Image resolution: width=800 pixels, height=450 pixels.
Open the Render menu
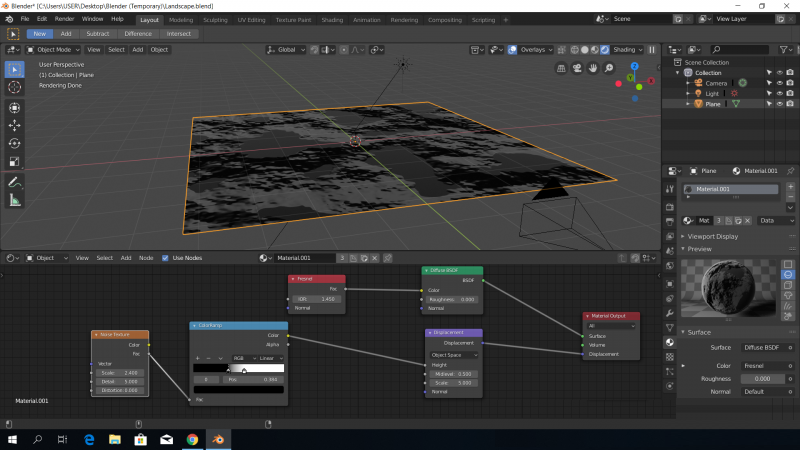click(64, 19)
